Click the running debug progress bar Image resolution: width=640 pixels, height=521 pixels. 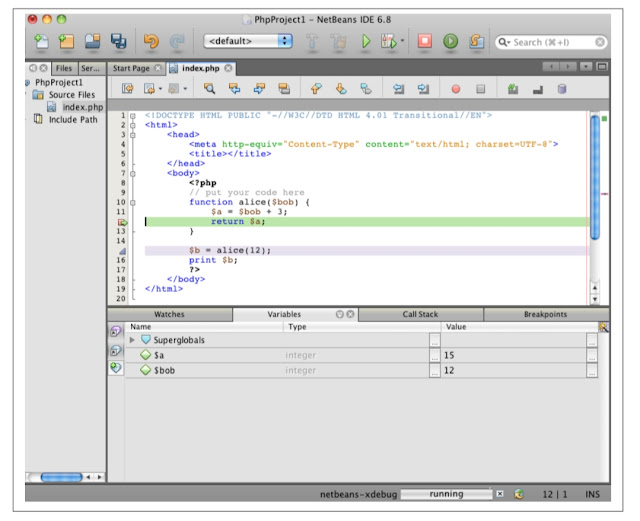click(446, 494)
